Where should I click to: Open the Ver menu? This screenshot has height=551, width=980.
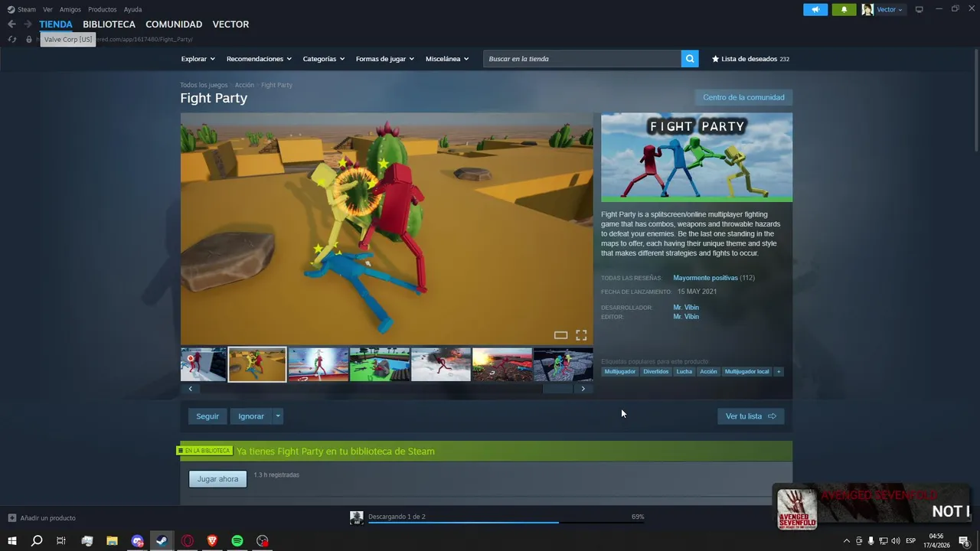click(47, 9)
